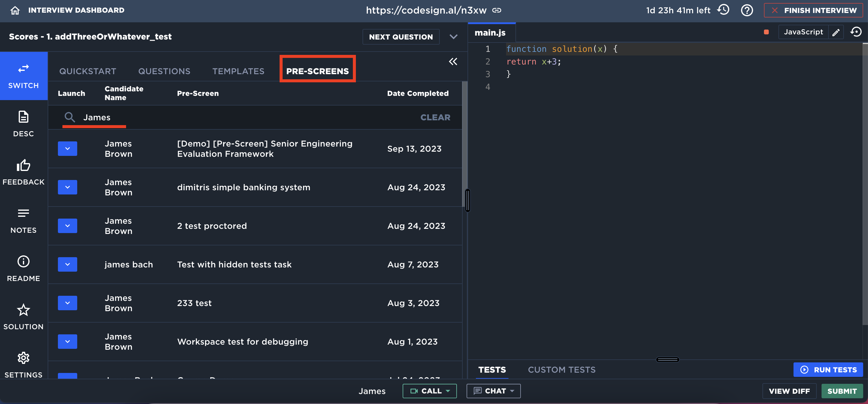Collapse the side panel with double chevron
This screenshot has height=404, width=868.
[x=453, y=62]
